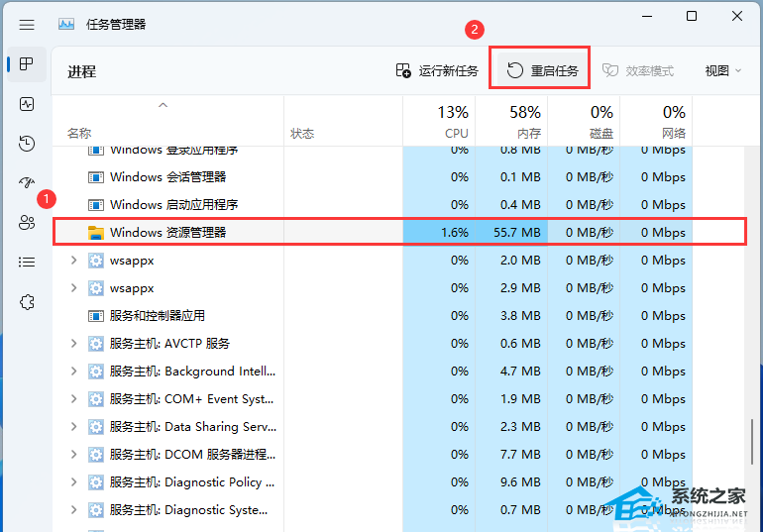Expand 服务主机: DCOM 服务器进程 group
The height and width of the screenshot is (532, 763).
(x=73, y=455)
